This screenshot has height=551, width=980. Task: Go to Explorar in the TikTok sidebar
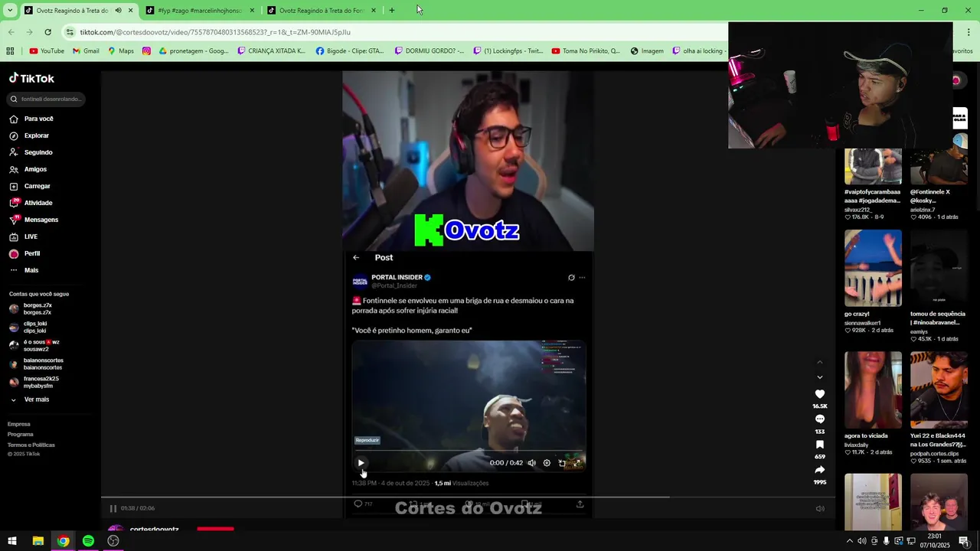(x=36, y=135)
